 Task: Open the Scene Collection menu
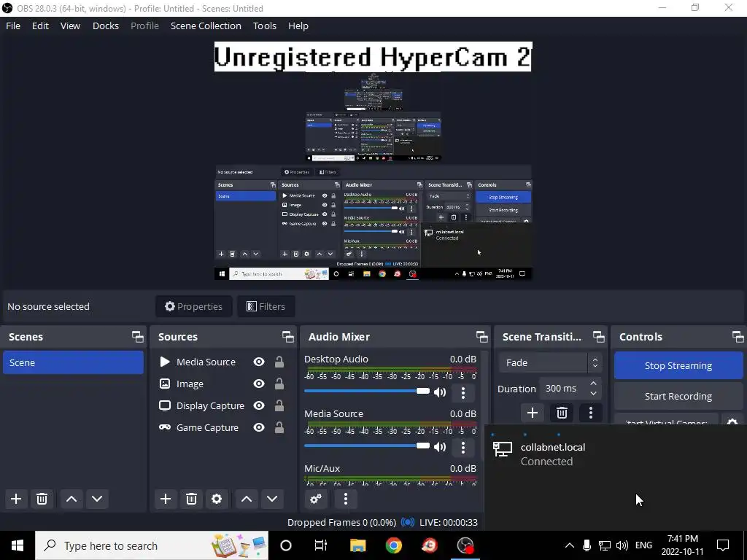click(206, 26)
